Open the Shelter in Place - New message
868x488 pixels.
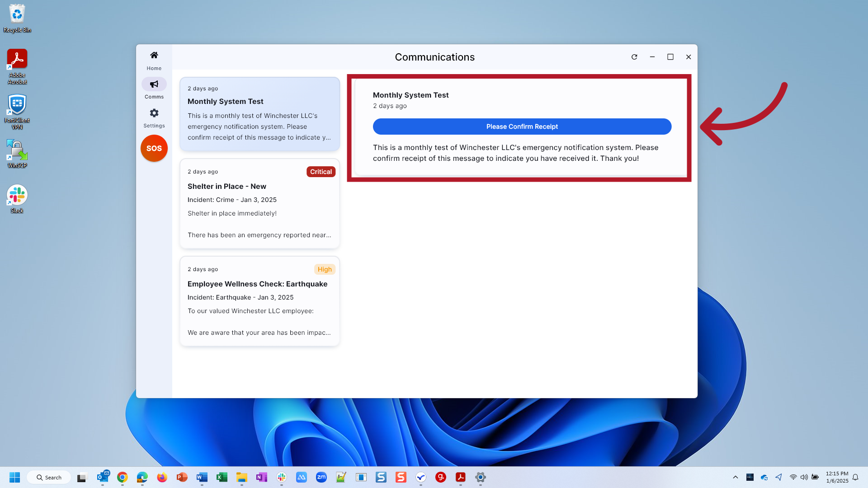tap(259, 203)
